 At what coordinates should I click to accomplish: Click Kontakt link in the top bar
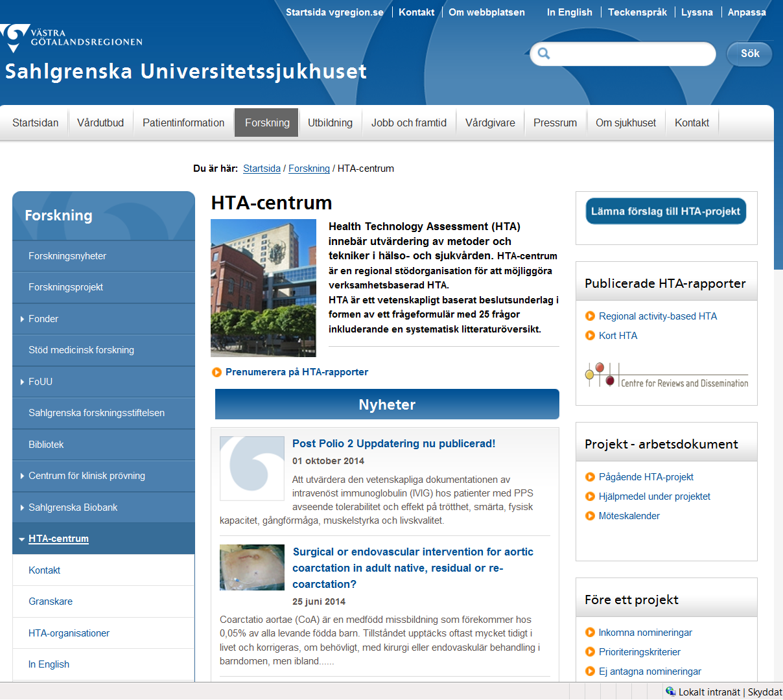pyautogui.click(x=416, y=12)
